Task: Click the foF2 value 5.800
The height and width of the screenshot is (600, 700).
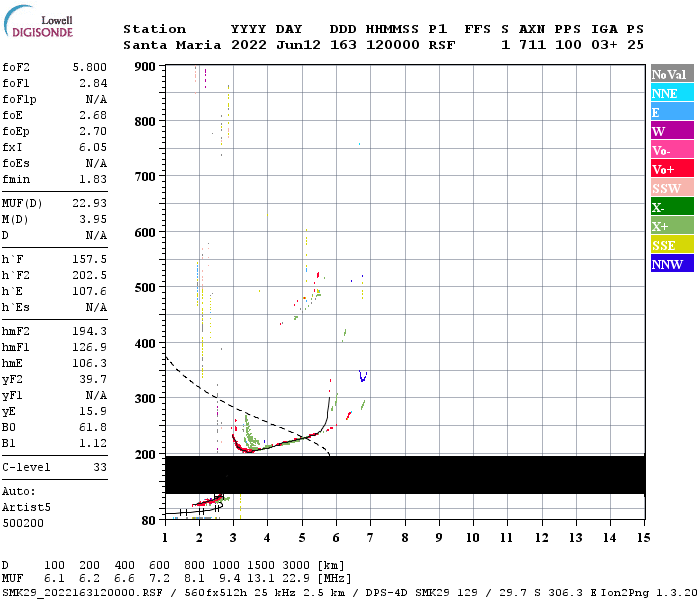Action: tap(89, 67)
